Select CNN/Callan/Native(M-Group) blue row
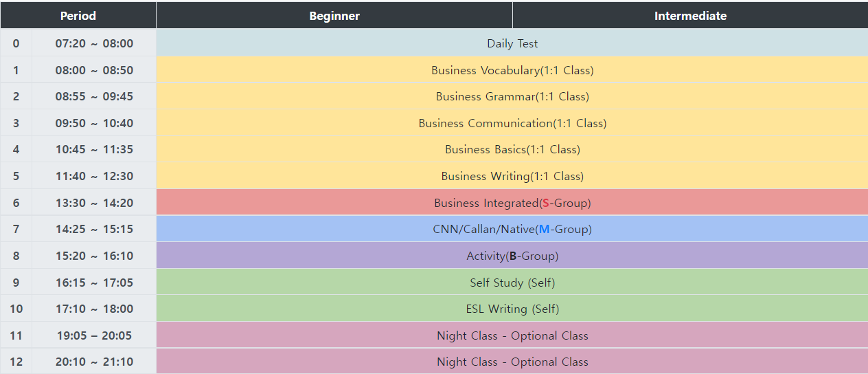 512,229
